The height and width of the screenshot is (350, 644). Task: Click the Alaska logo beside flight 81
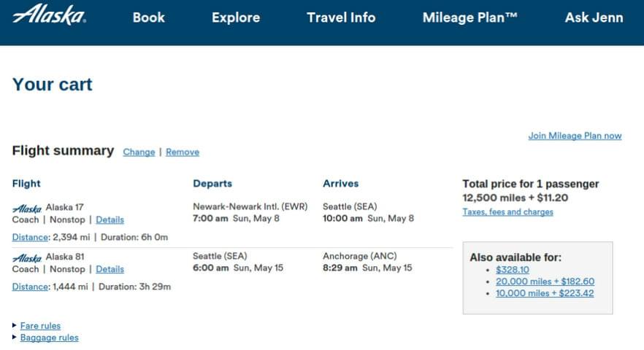tap(27, 258)
